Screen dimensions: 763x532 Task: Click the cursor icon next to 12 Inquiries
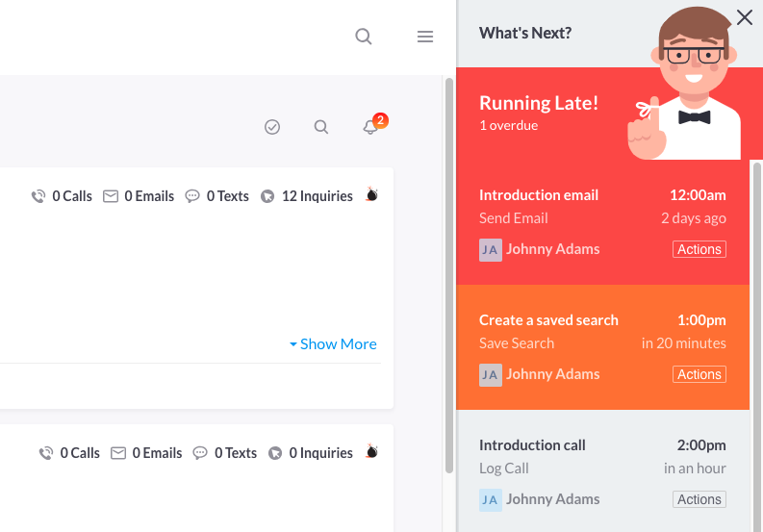point(267,196)
